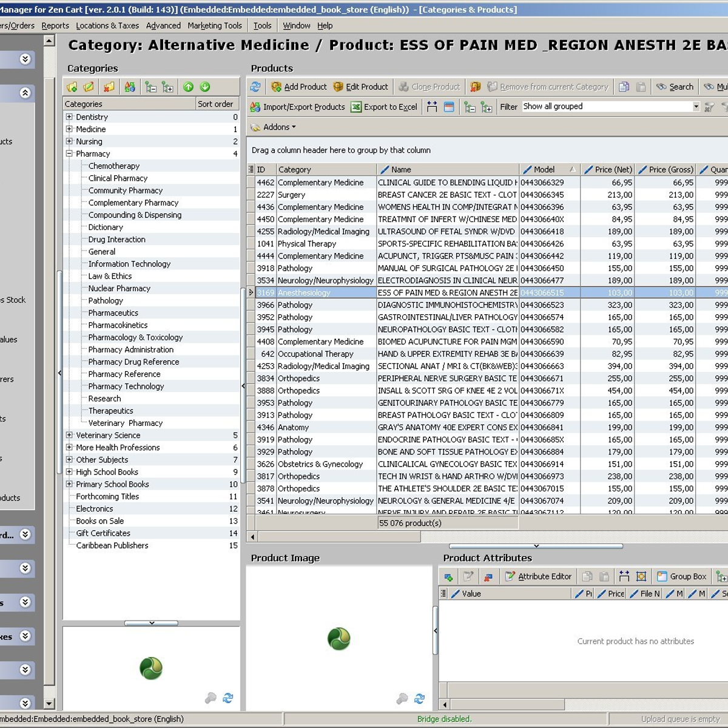Click the Excel icon for Export to Excel
Image resolution: width=728 pixels, height=728 pixels.
coord(356,107)
